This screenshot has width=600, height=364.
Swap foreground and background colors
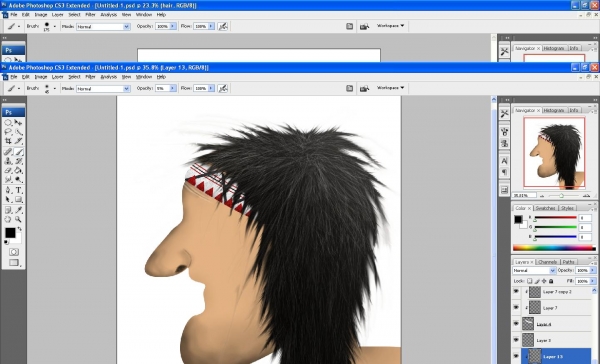coord(20,229)
